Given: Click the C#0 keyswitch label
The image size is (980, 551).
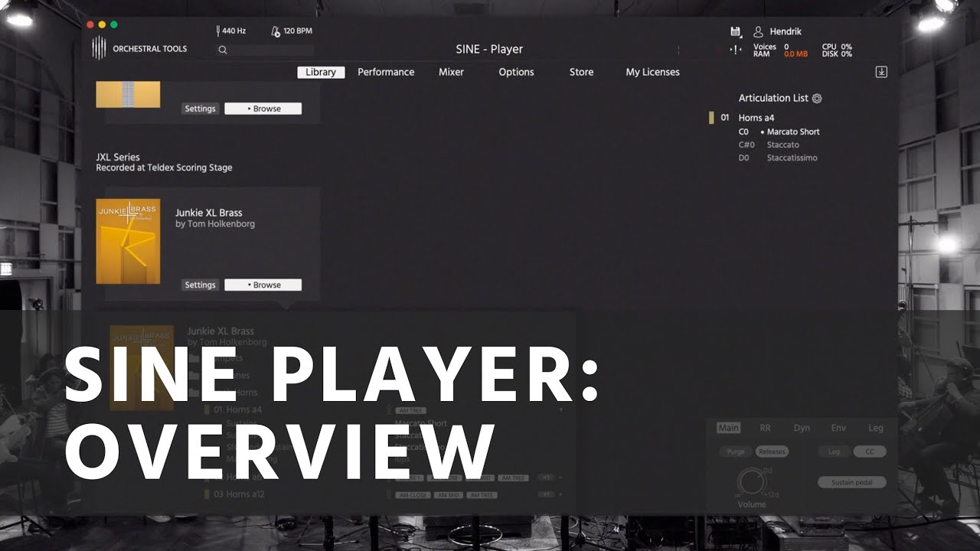Looking at the screenshot, I should tap(746, 145).
